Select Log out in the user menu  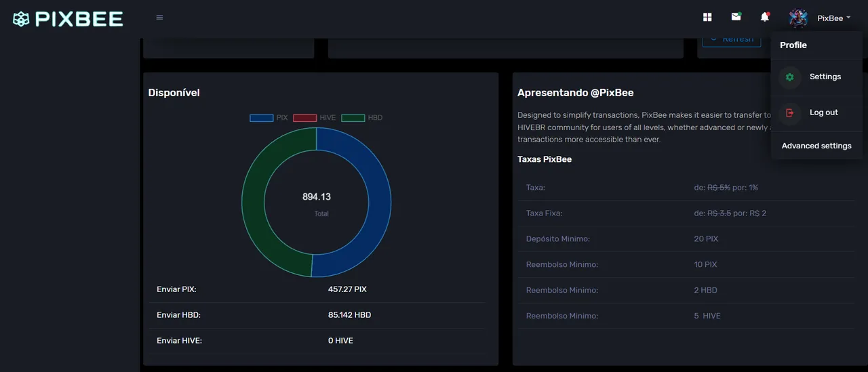tap(816, 113)
